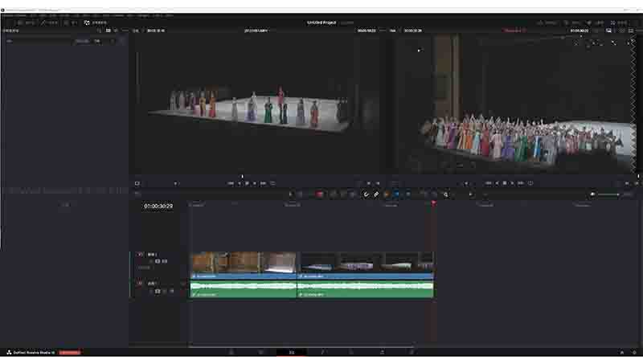Select the second green audio clip
This screenshot has width=643, height=364.
click(366, 288)
